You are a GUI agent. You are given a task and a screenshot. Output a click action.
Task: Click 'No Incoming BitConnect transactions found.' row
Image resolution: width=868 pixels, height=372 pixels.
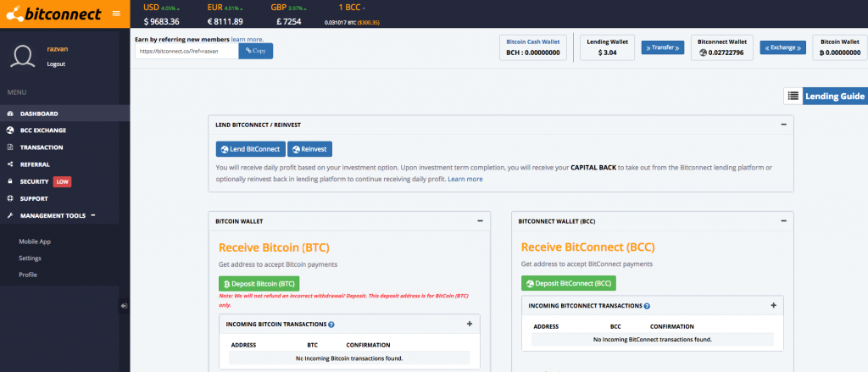click(x=653, y=339)
